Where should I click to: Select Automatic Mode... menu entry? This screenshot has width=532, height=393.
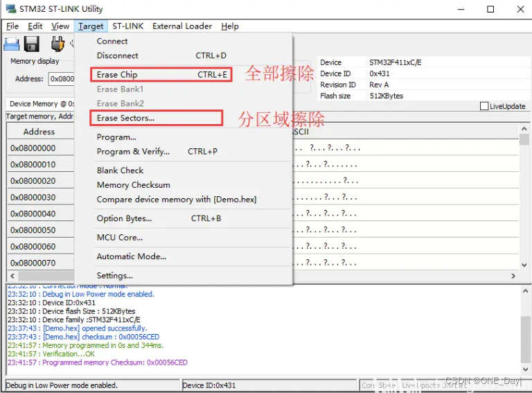[x=183, y=256]
